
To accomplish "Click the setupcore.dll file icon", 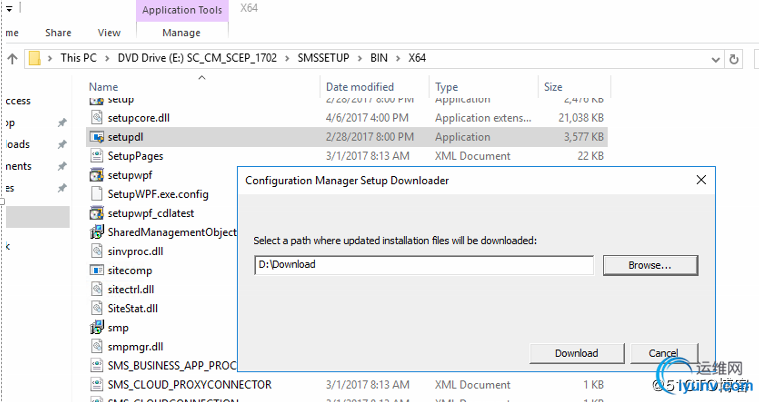I will click(x=97, y=118).
